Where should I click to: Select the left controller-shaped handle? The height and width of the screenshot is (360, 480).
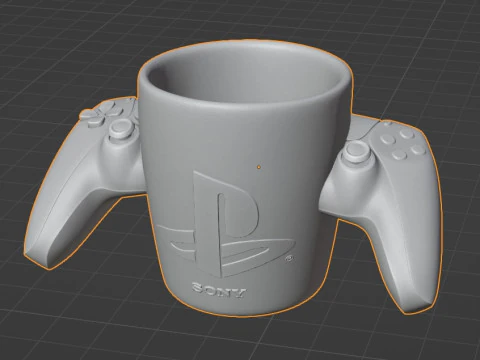pyautogui.click(x=85, y=182)
